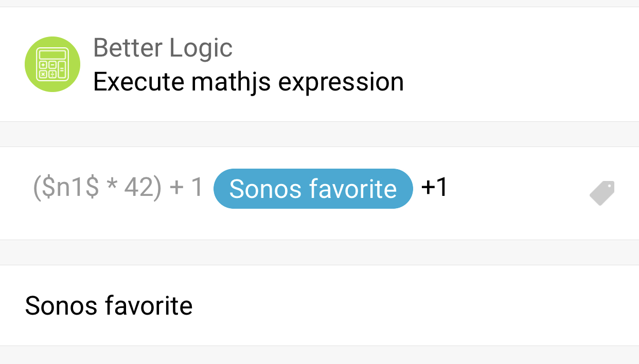
Task: Place cursor after the +1 text
Action: [x=449, y=188]
